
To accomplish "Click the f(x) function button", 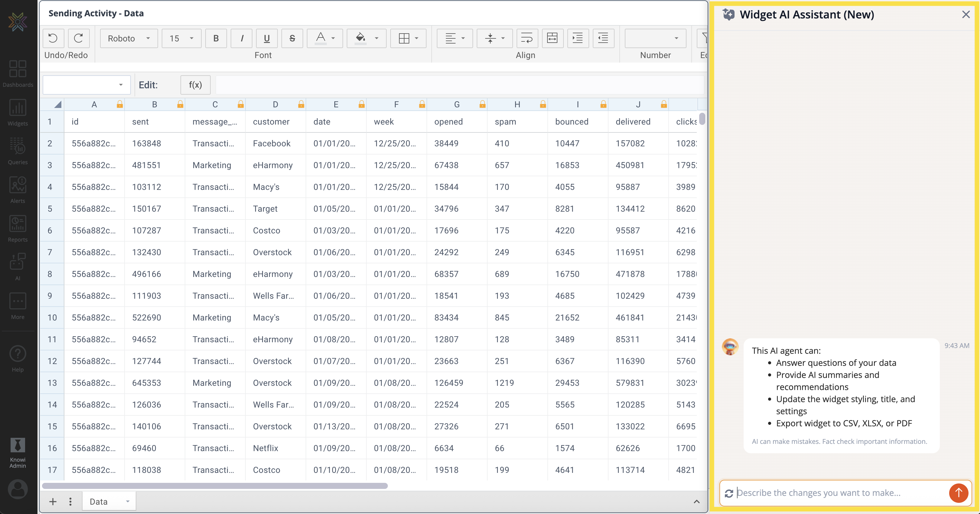I will click(x=195, y=85).
